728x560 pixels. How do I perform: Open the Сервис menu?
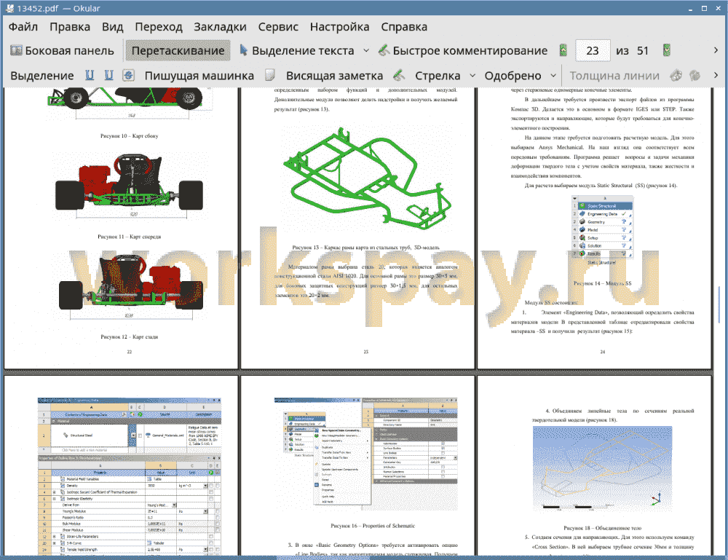click(x=278, y=27)
